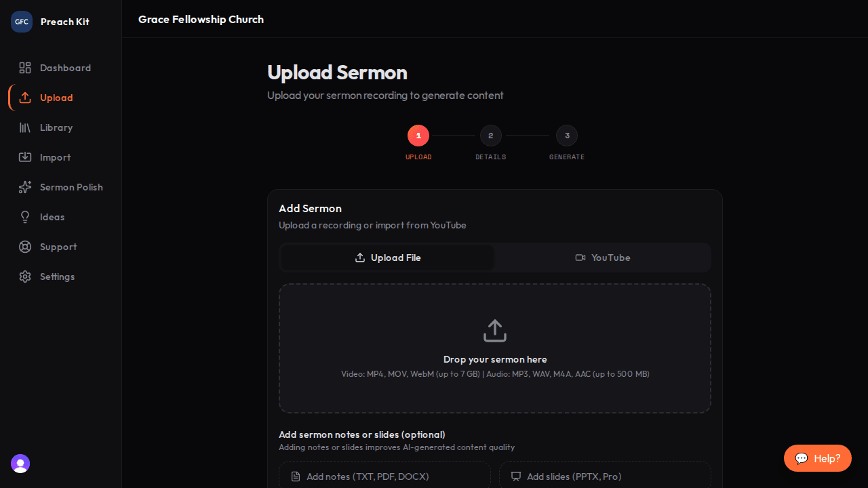
Task: Click step 1 Upload indicator
Action: 418,136
